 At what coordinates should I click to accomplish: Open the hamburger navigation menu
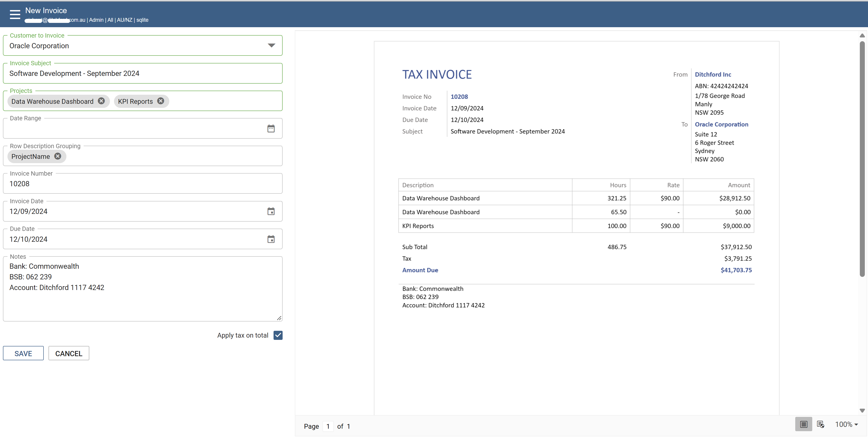click(x=15, y=14)
